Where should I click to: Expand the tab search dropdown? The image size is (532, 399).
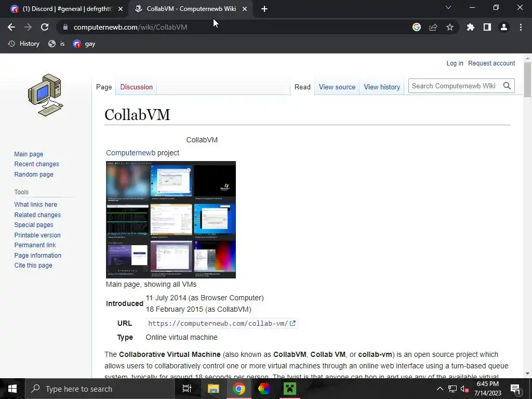point(448,7)
